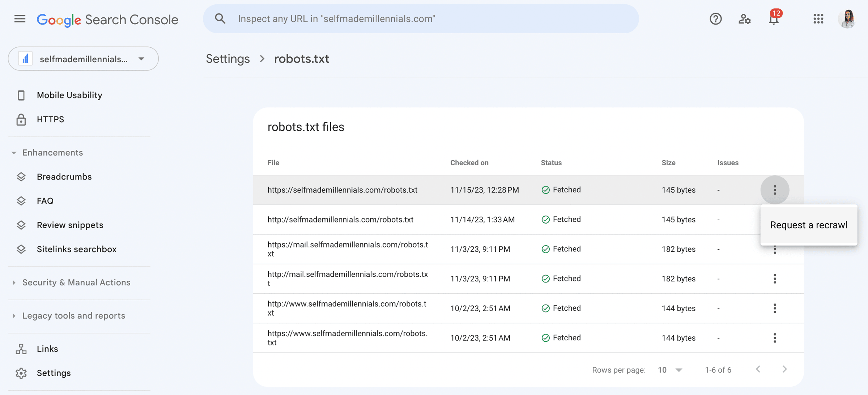Click the Issues column header
The height and width of the screenshot is (395, 868).
point(728,163)
